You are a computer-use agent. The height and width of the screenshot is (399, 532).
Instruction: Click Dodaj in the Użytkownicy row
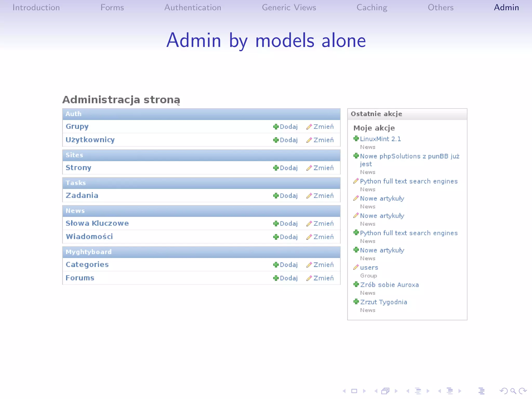pos(289,140)
